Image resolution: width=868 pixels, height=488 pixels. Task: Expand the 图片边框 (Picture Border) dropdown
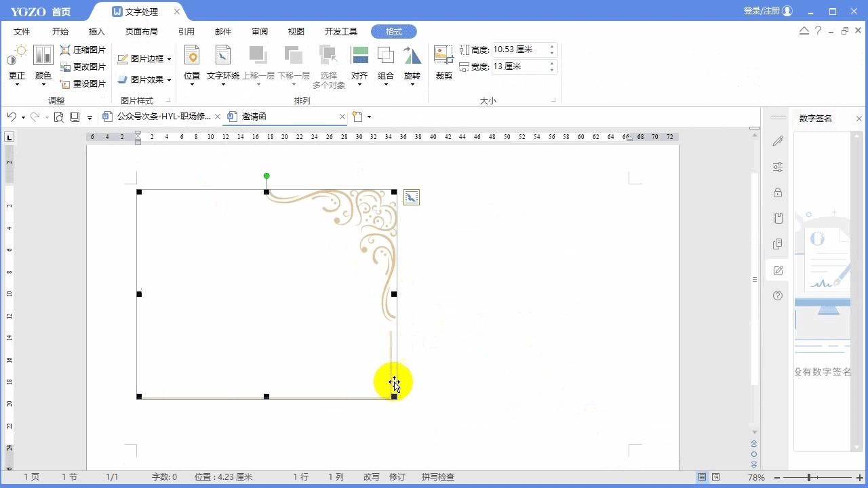(169, 59)
